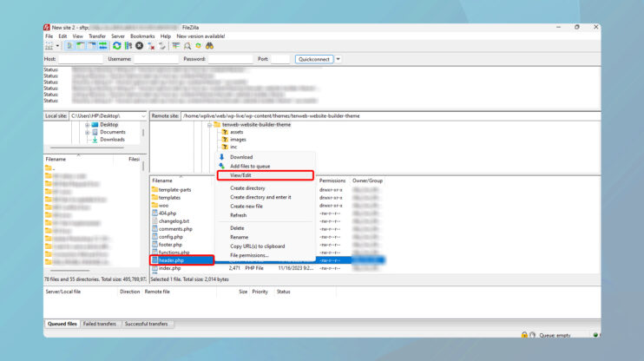This screenshot has height=361, width=644.
Task: Cancel the current operation via toolbar icon
Action: [140, 45]
